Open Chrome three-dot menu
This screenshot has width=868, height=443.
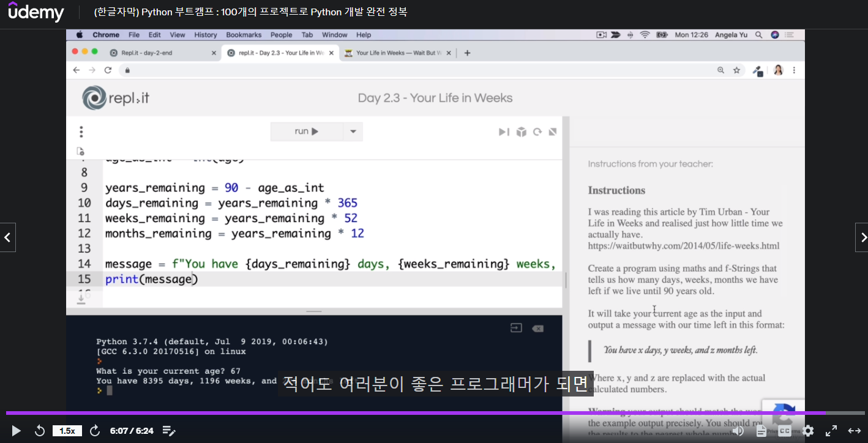pyautogui.click(x=795, y=70)
